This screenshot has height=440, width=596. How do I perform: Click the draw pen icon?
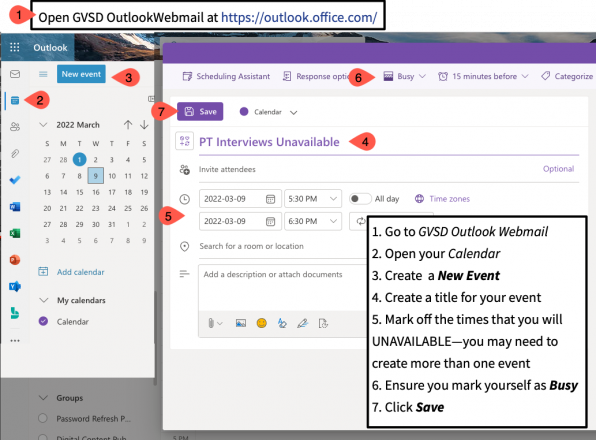[303, 323]
